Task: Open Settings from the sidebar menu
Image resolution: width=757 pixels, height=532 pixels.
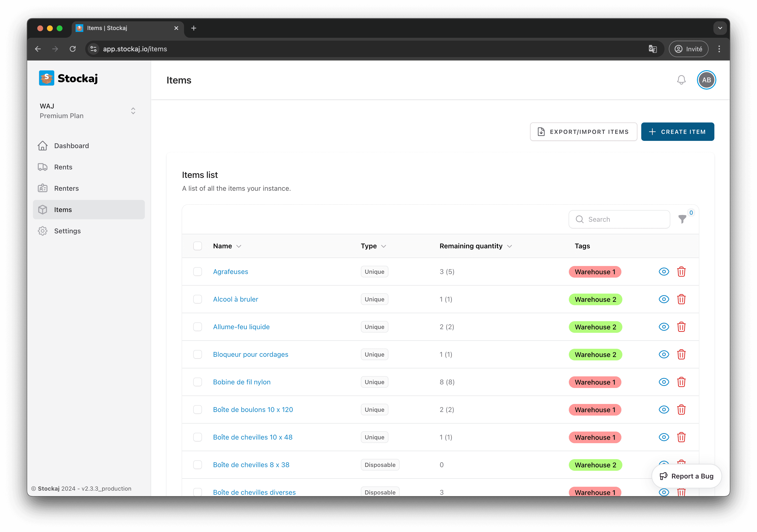Action: pyautogui.click(x=67, y=231)
